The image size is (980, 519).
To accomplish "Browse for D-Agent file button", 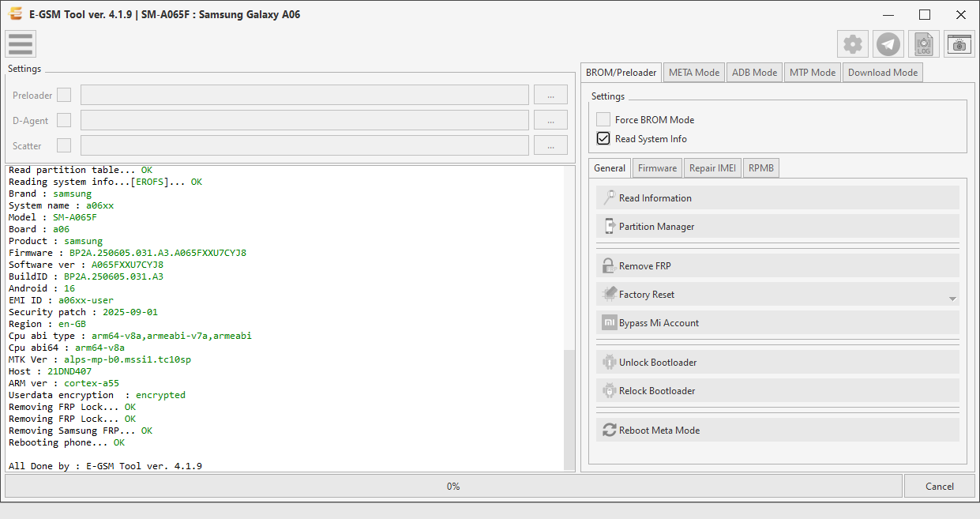I will click(550, 120).
